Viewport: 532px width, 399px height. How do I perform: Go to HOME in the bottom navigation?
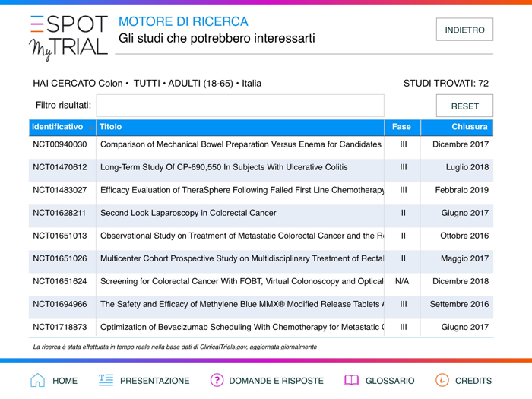tap(65, 381)
